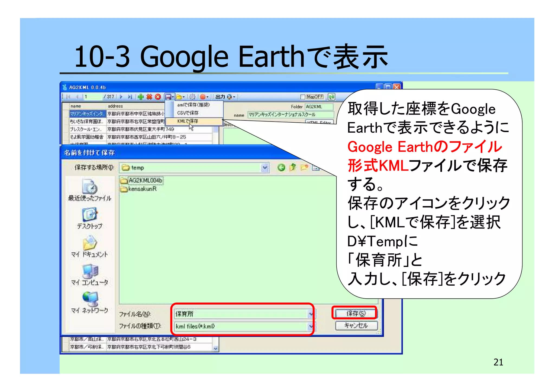Select row マリアンキッズインタ in name column

pyautogui.click(x=87, y=113)
